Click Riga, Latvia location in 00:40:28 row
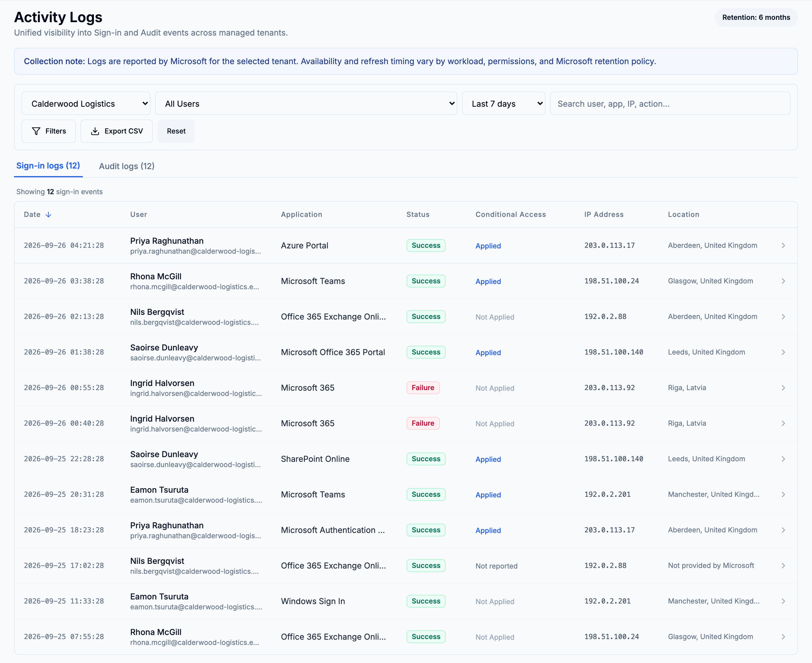This screenshot has width=812, height=663. [x=687, y=423]
